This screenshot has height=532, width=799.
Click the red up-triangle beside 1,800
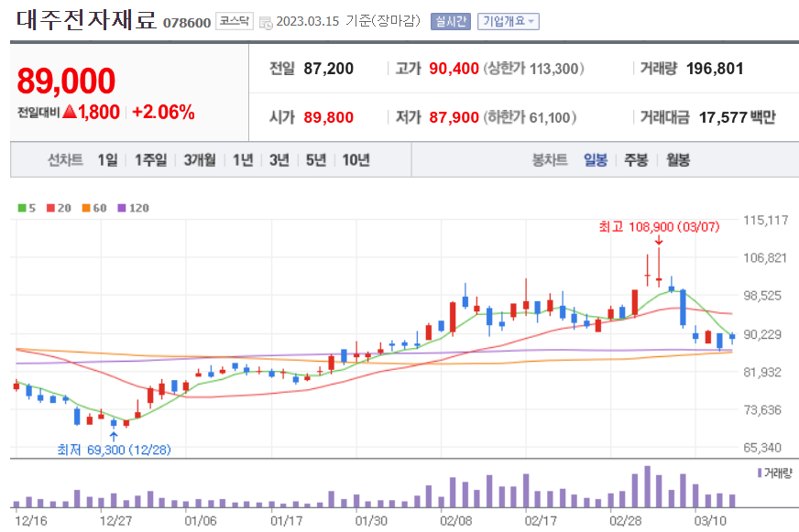coord(70,112)
